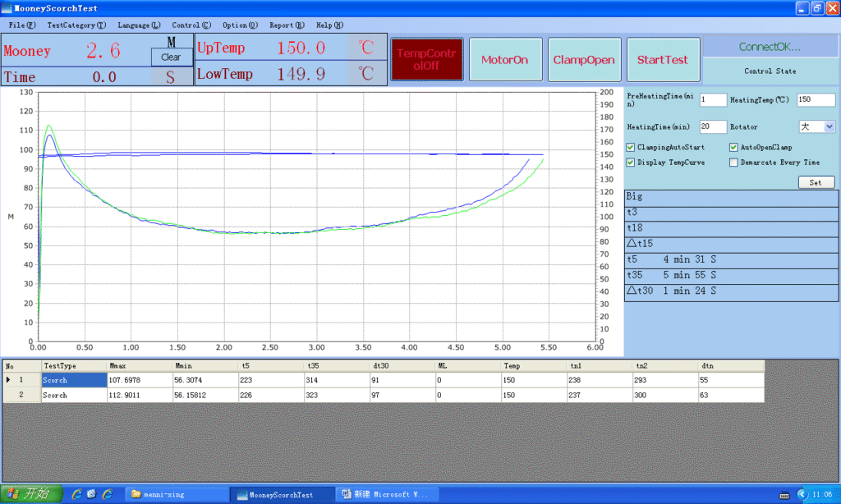Screen dimensions: 841x504
Task: Open the TestCategory menu
Action: click(x=76, y=25)
